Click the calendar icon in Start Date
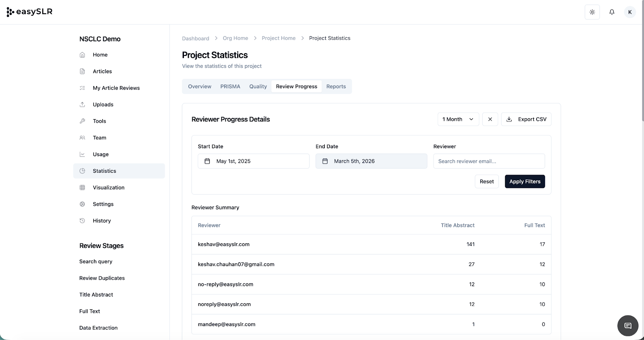The image size is (644, 340). pyautogui.click(x=207, y=161)
